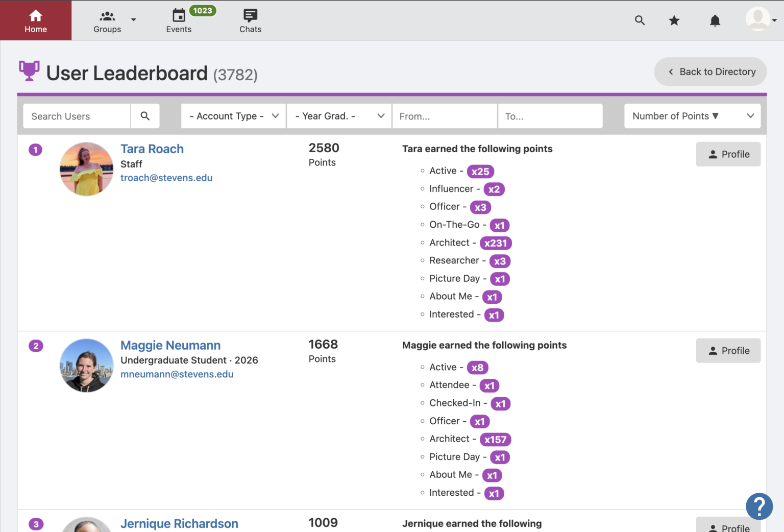Click the blue help question mark icon
Image resolution: width=784 pixels, height=532 pixels.
(x=759, y=506)
